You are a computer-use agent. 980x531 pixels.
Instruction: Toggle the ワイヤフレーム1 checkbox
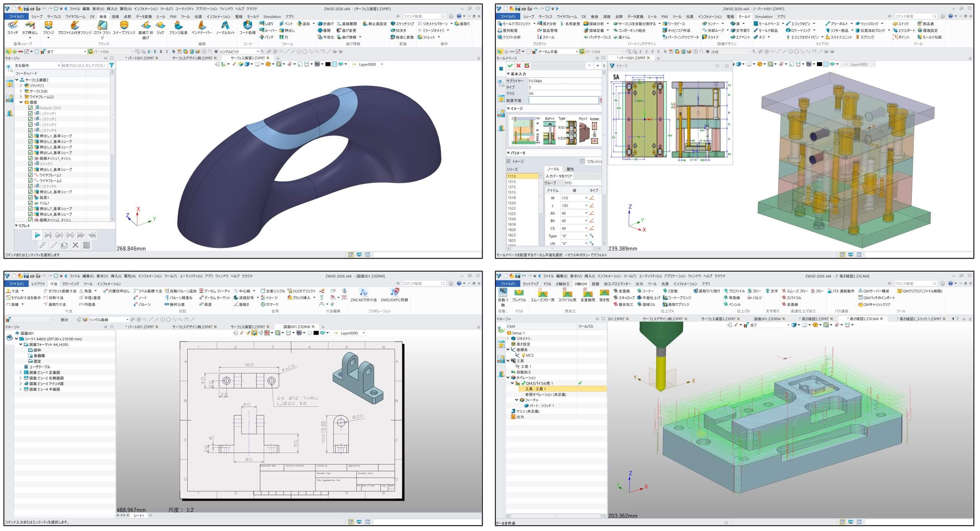pos(31,175)
